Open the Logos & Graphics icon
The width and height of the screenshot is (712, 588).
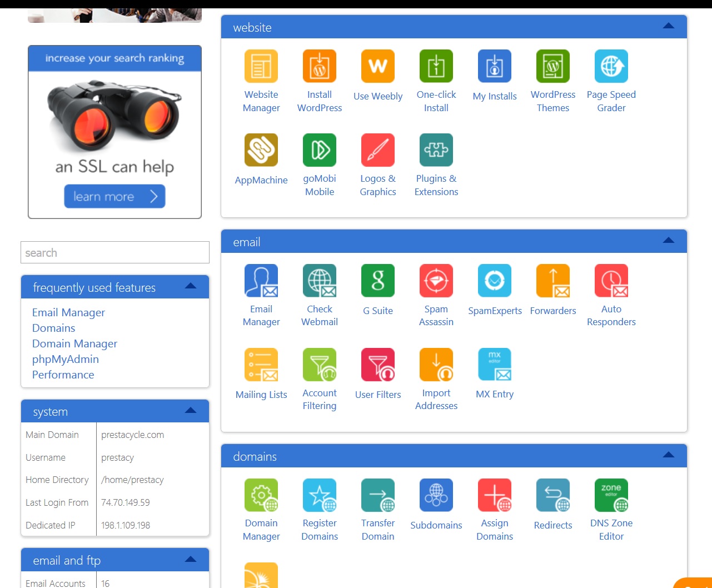pyautogui.click(x=378, y=151)
